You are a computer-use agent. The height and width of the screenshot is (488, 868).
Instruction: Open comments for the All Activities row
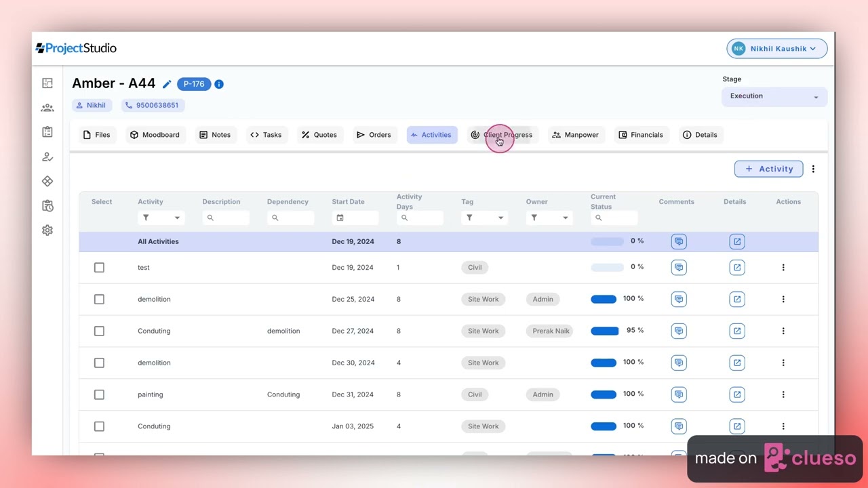pos(679,241)
